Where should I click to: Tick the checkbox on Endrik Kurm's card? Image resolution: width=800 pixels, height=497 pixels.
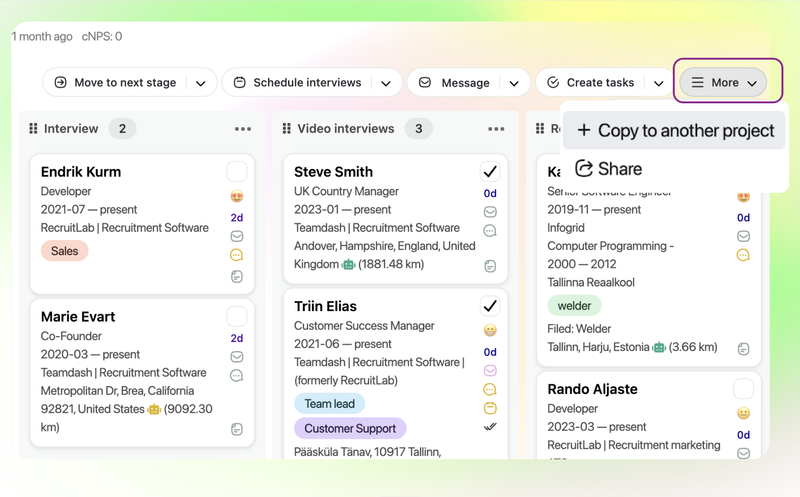click(236, 171)
